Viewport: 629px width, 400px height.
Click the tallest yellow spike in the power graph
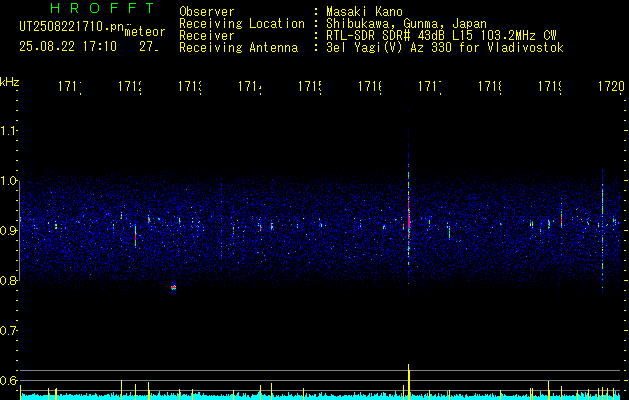pos(408,381)
